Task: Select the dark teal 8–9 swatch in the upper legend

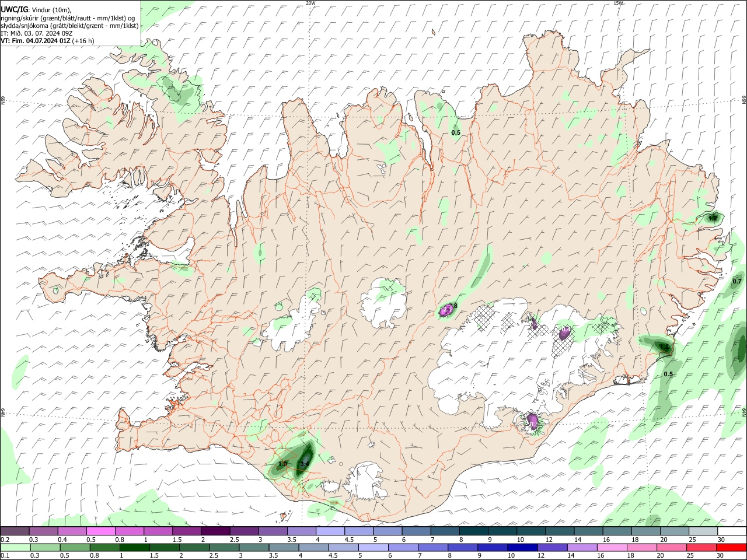Action: [473, 531]
